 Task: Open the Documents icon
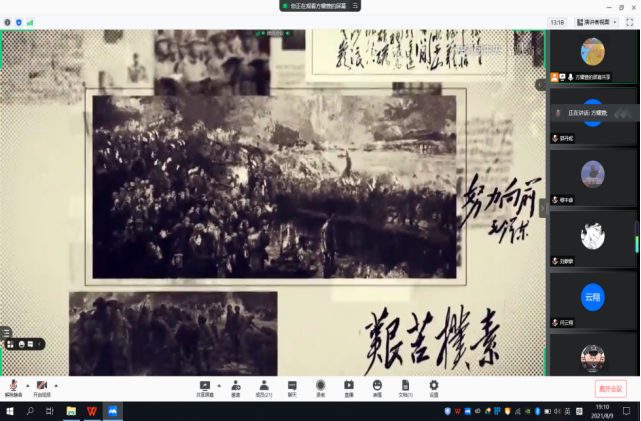point(405,385)
